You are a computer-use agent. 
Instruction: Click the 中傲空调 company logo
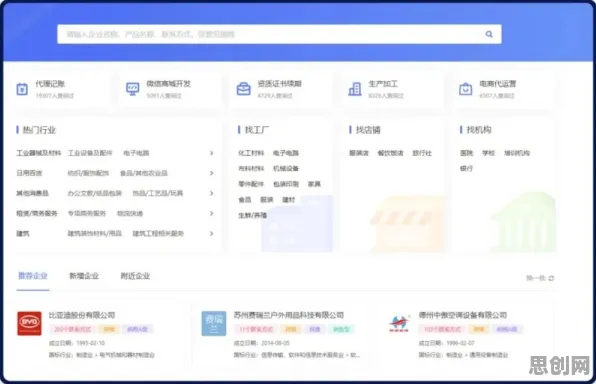pyautogui.click(x=399, y=323)
